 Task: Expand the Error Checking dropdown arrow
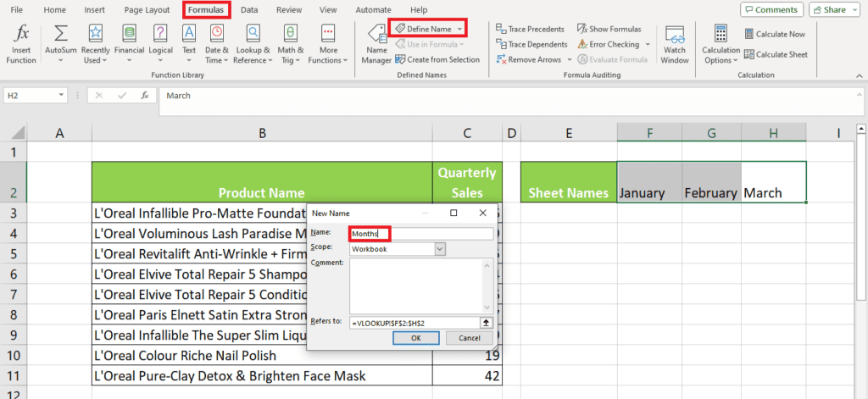[x=648, y=44]
